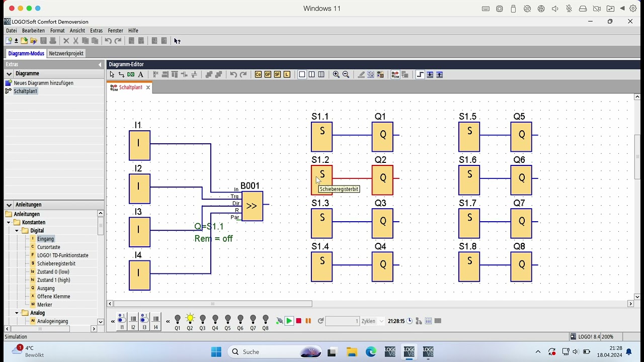Open the Ansicht menu
Screen dimensions: 644x362
tap(77, 31)
